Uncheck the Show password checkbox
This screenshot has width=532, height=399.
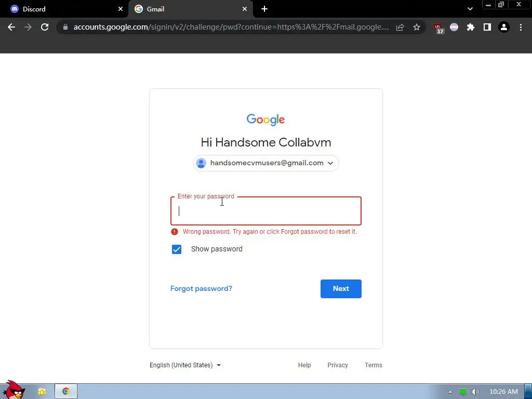pyautogui.click(x=177, y=249)
